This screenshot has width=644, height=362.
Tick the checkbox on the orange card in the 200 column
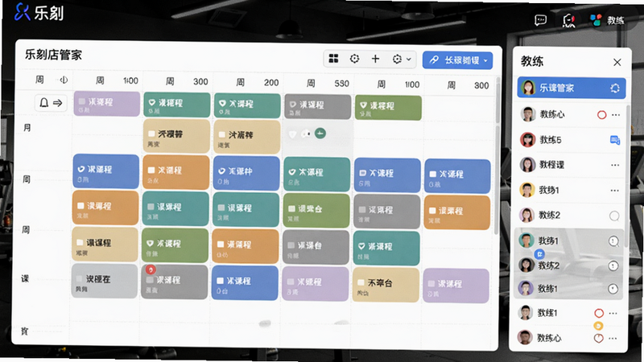pos(221,245)
